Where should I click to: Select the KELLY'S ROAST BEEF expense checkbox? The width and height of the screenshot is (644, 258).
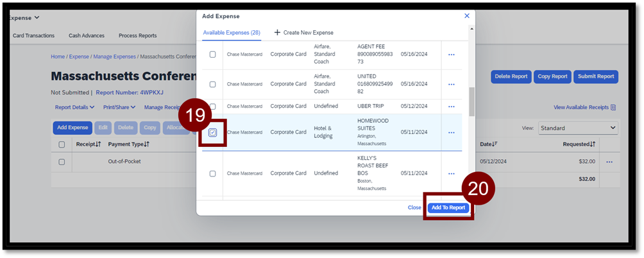click(x=213, y=173)
